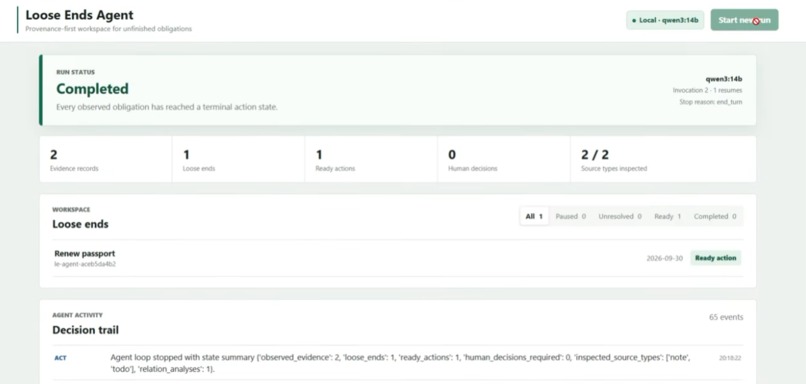Click the green status dot in model badge

634,21
